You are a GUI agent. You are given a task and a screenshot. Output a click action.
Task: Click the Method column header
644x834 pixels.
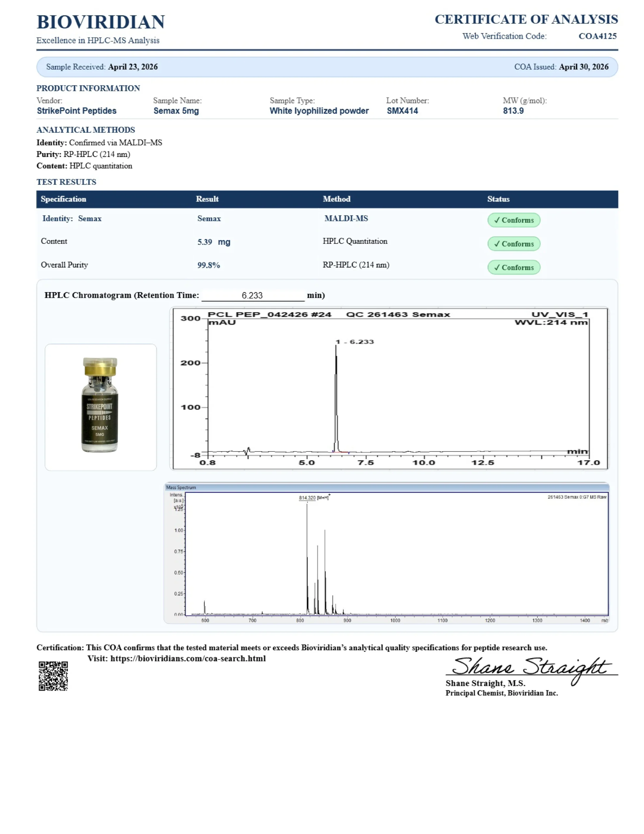pos(336,199)
